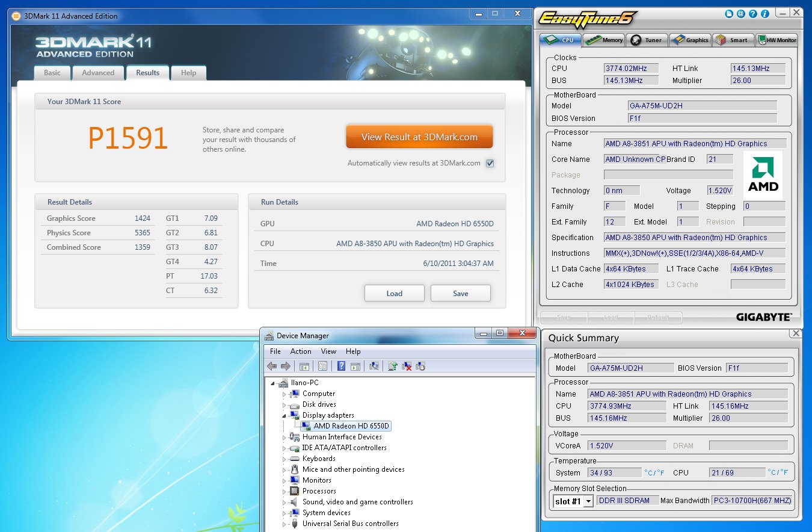Screen dimensions: 812x532
Task: Open the EasyTune6 info icon
Action: (765, 13)
